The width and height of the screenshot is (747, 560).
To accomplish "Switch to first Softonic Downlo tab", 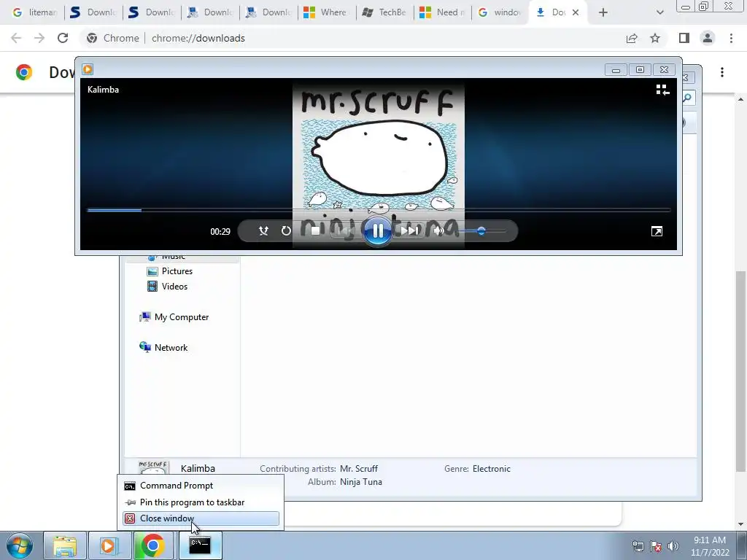I will [x=93, y=12].
